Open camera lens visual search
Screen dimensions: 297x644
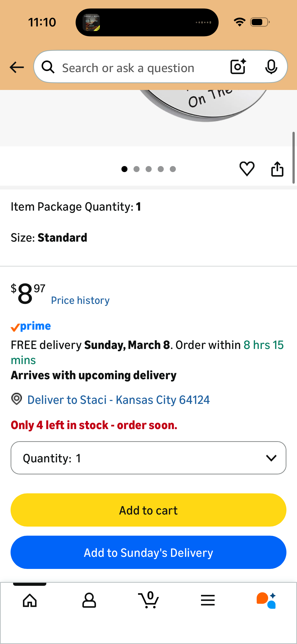(238, 67)
